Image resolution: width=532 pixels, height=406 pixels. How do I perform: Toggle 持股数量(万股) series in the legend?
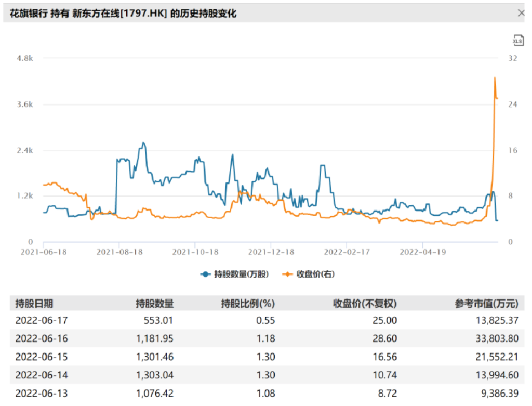235,274
